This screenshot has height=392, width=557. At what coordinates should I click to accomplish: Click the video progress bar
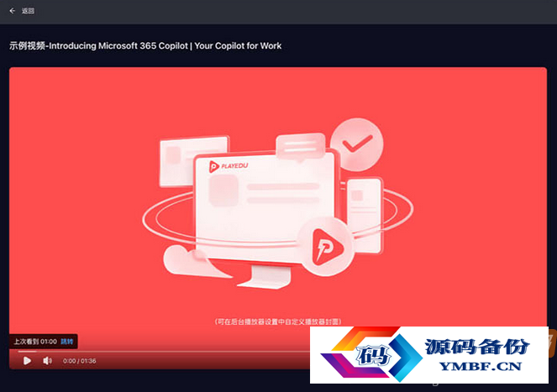(x=164, y=352)
